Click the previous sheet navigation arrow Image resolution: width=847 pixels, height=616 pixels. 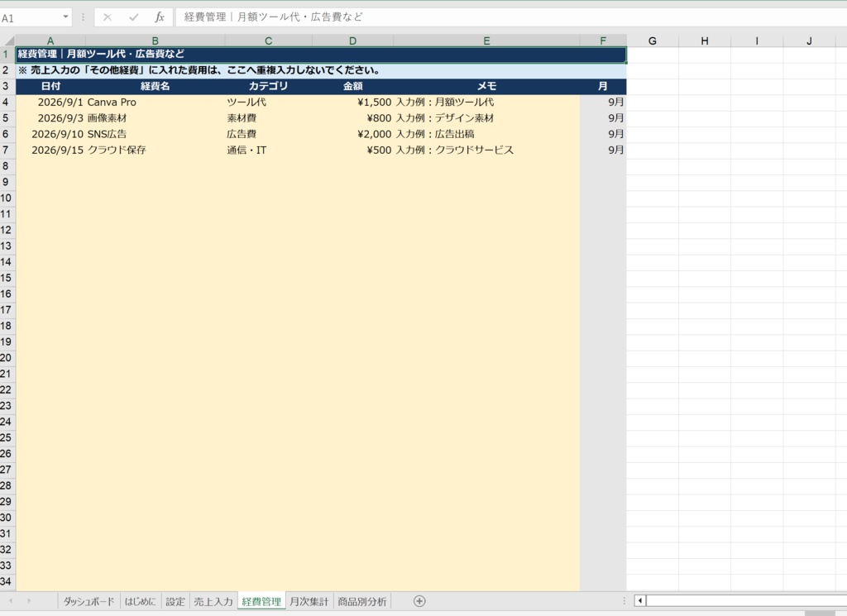coord(11,601)
